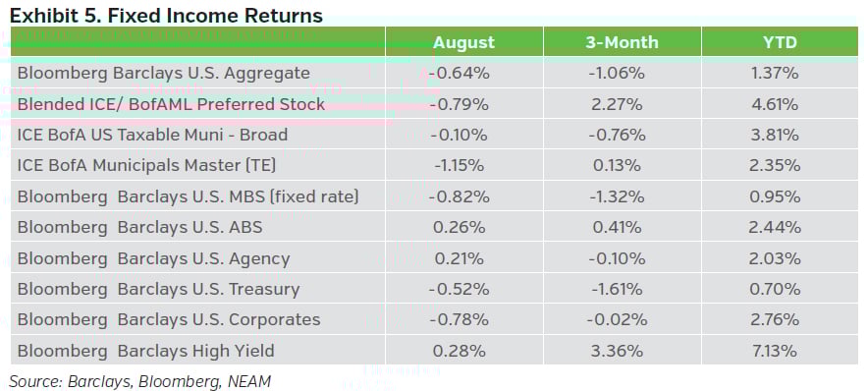Select the Bloomberg Barclays U.S. Aggregate row label
The width and height of the screenshot is (868, 391).
tap(163, 73)
